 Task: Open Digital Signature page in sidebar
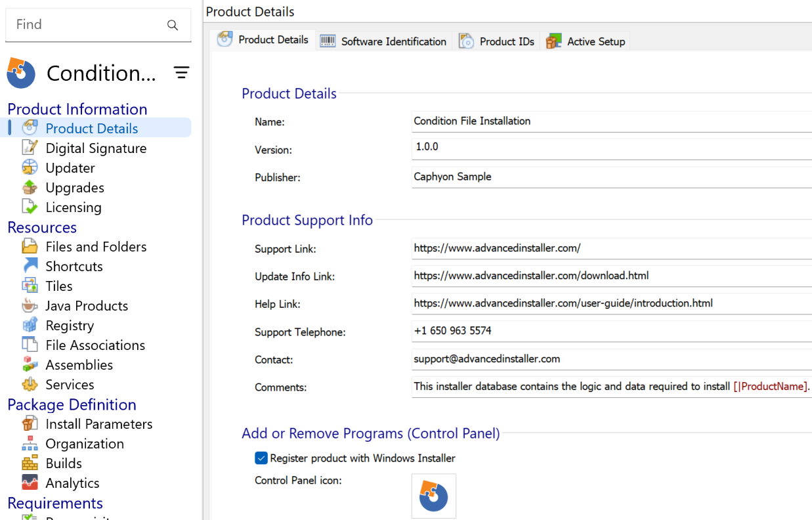[x=96, y=148]
